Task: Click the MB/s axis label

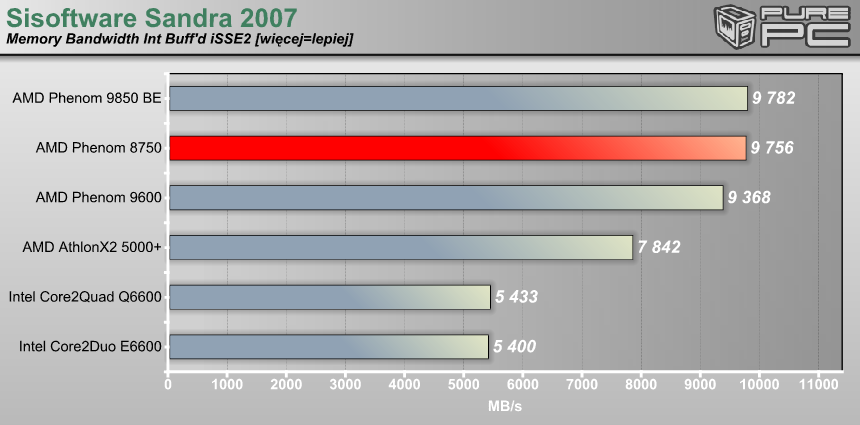Action: [505, 406]
